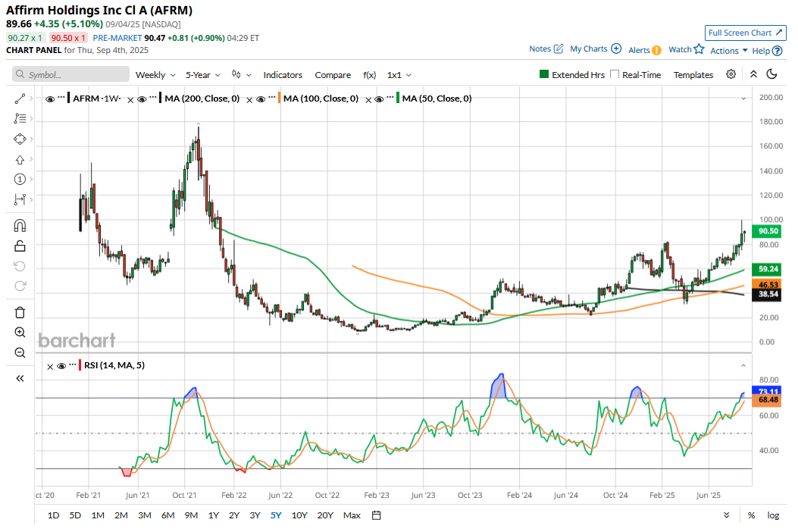Switch to the Max time range
Screen dimensions: 798x532
point(352,515)
